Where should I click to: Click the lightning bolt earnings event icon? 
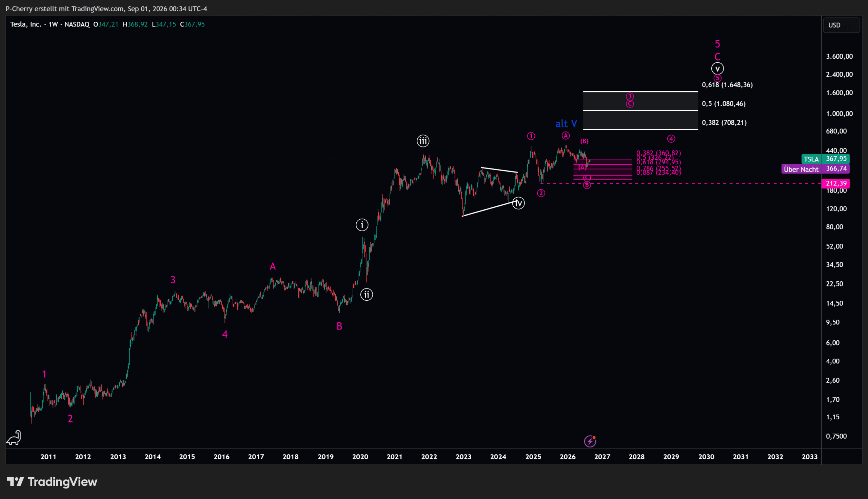pos(590,441)
